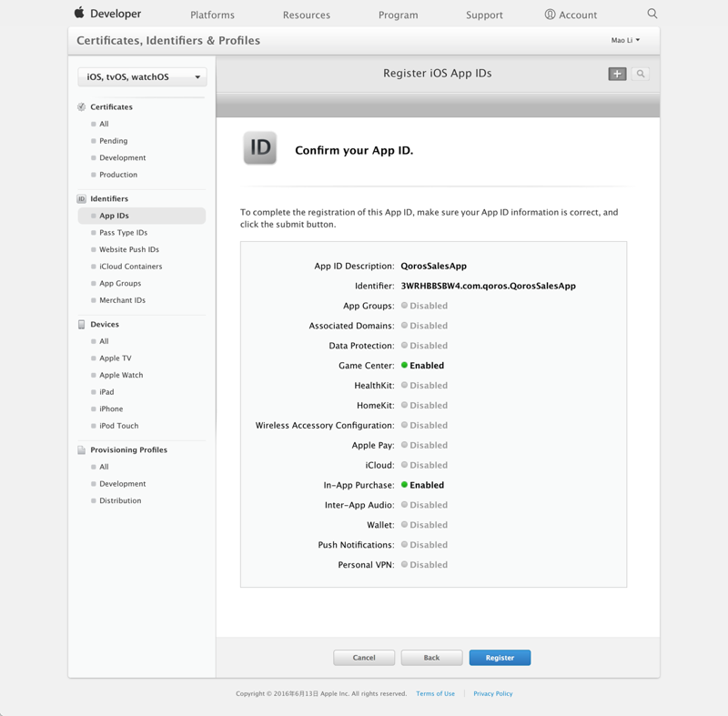The width and height of the screenshot is (728, 716).
Task: Click the 3WRHBBSBW4.com.qoros.QorosSalesApp identifier
Action: pyautogui.click(x=489, y=286)
